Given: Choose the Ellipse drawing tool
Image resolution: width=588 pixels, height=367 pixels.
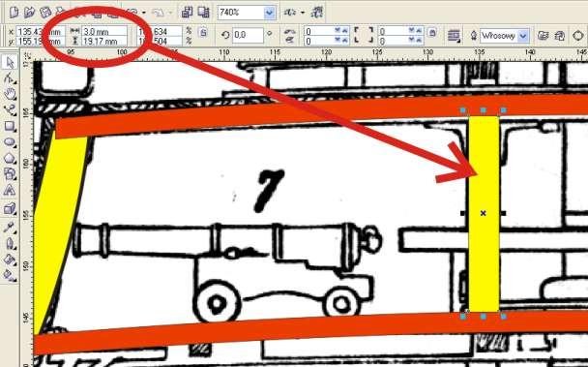Looking at the screenshot, I should [10, 142].
